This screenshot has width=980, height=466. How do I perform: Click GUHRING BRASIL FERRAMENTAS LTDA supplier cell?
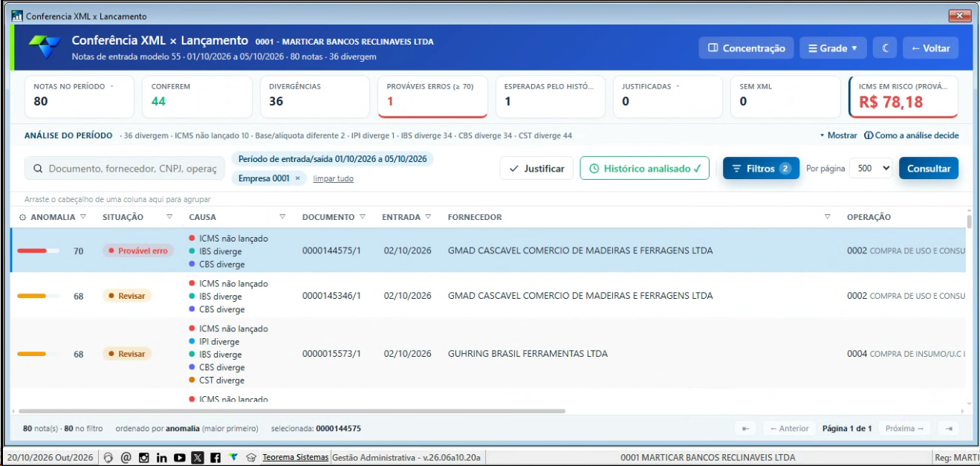pos(528,354)
